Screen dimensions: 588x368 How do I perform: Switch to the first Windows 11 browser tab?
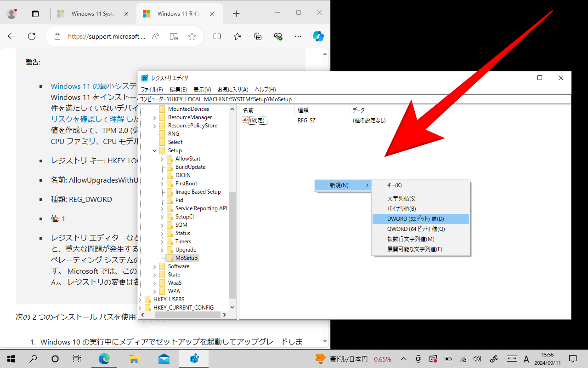93,14
